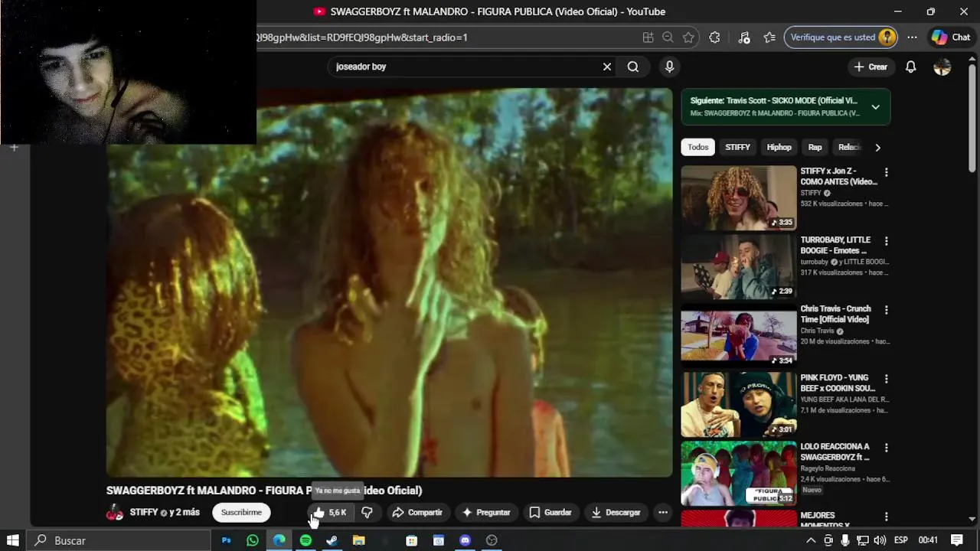
Task: Open options for Chris Travis Crunch Time
Action: coord(886,310)
